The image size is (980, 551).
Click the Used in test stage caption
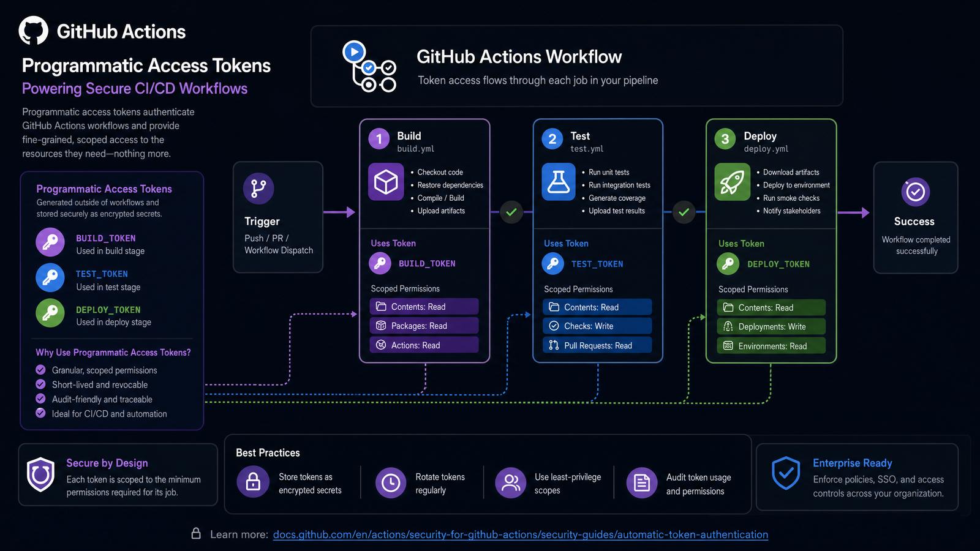108,287
